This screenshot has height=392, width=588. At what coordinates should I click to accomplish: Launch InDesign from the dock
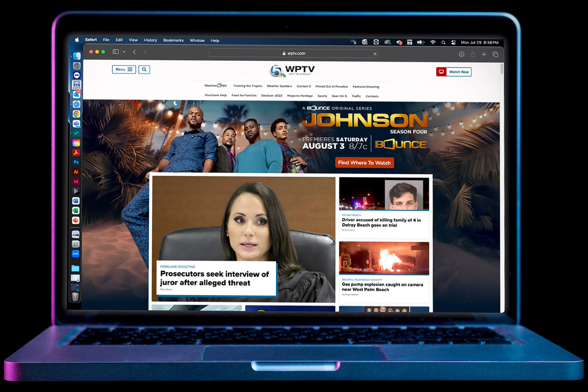click(x=76, y=182)
